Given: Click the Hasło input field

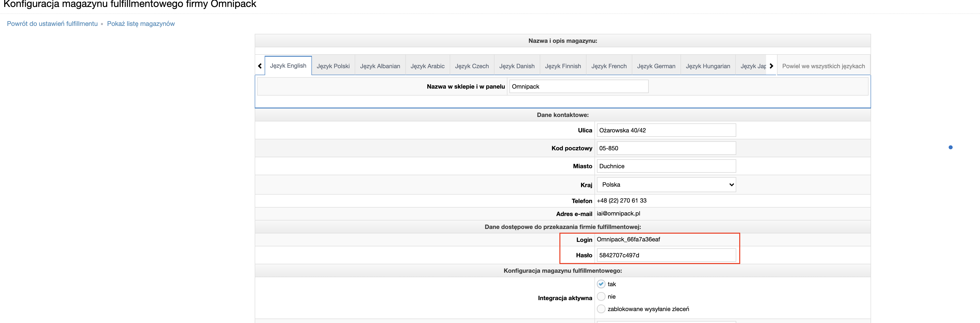Looking at the screenshot, I should pos(666,255).
